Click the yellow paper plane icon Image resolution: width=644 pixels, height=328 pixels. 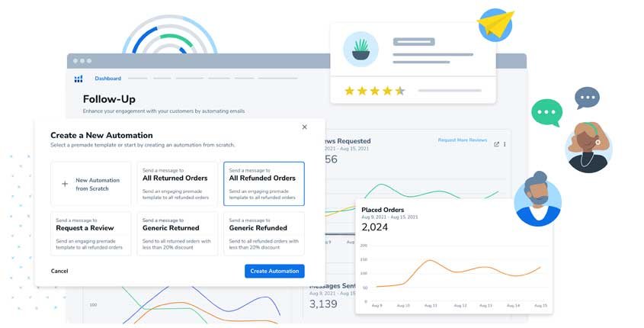click(495, 24)
